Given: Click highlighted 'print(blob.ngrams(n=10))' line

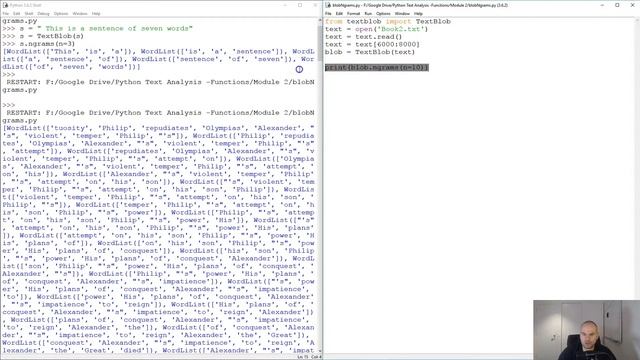Looking at the screenshot, I should 377,67.
